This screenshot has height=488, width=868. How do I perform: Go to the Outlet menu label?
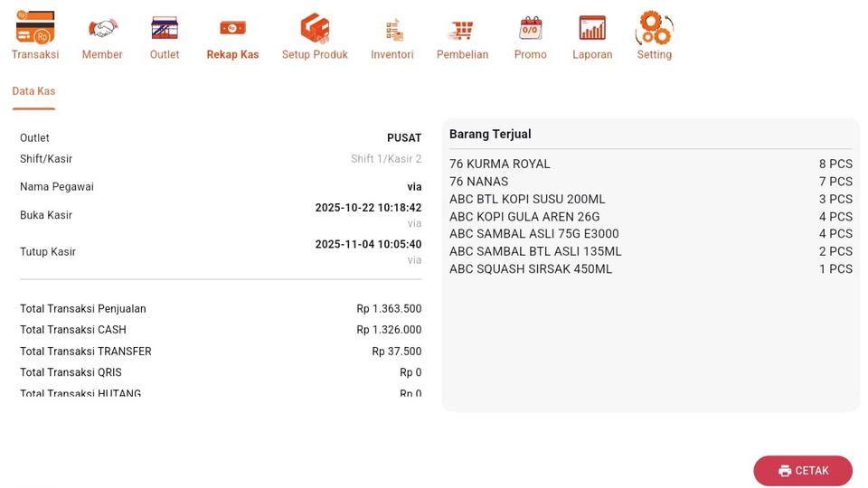click(165, 54)
